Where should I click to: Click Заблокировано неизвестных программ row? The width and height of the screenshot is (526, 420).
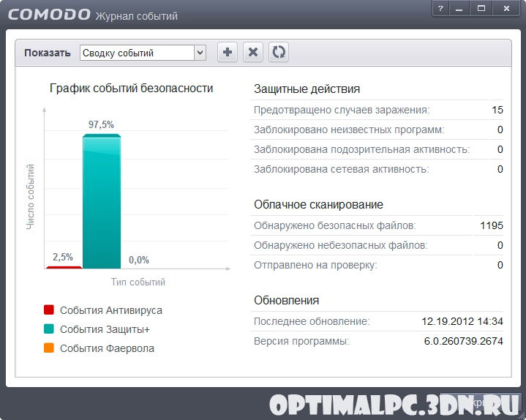pyautogui.click(x=377, y=130)
